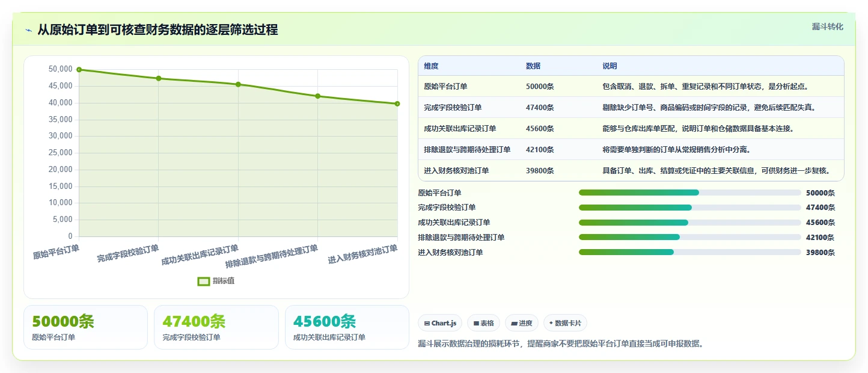
Task: Click the 表格 tag icon
Action: click(476, 324)
